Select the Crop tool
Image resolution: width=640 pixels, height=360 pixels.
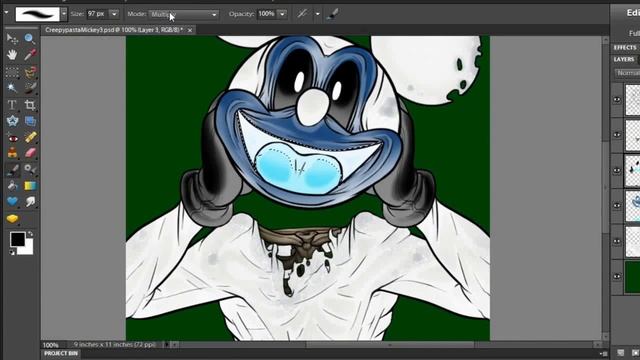30,105
